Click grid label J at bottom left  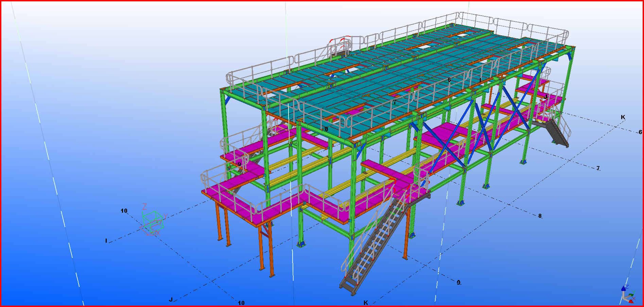click(x=171, y=300)
